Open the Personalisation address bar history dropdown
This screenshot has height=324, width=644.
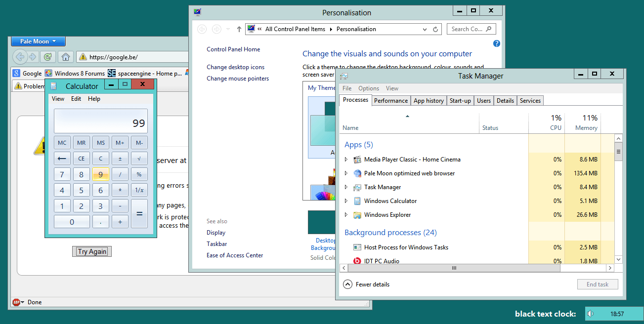point(426,29)
